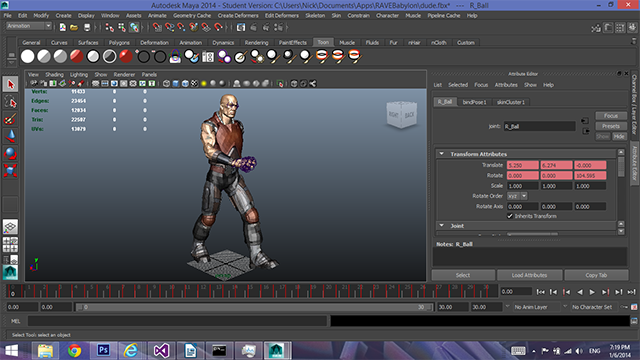This screenshot has height=360, width=640.
Task: Toggle snap to points magnet icon
Action: click(181, 27)
